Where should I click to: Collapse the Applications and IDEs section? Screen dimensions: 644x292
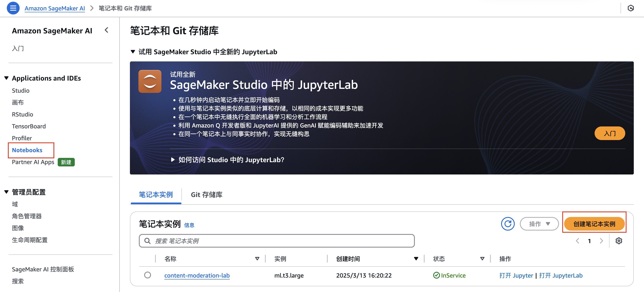pyautogui.click(x=7, y=78)
